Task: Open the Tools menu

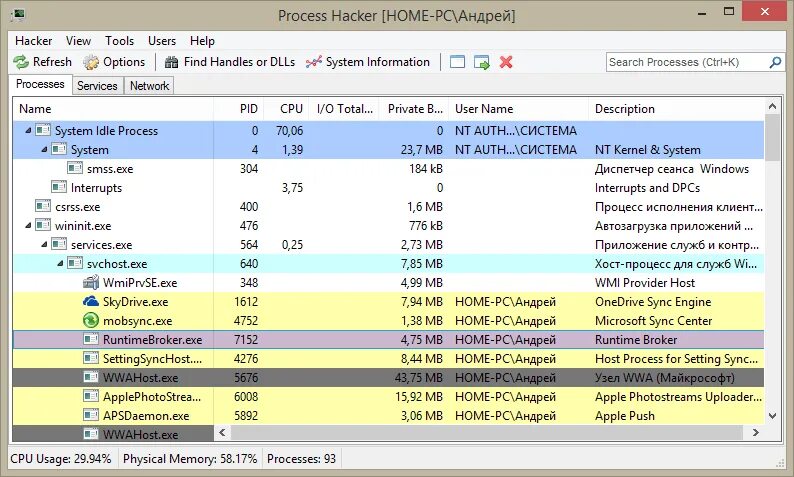Action: point(120,41)
